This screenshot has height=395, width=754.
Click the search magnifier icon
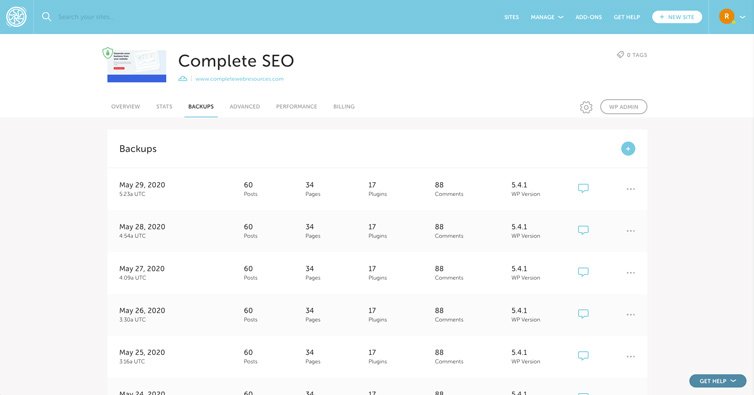click(x=46, y=17)
